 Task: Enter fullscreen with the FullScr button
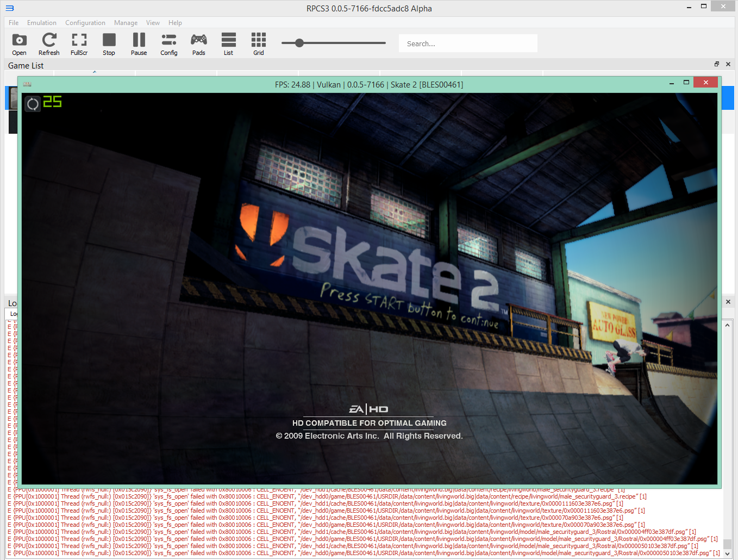tap(79, 43)
